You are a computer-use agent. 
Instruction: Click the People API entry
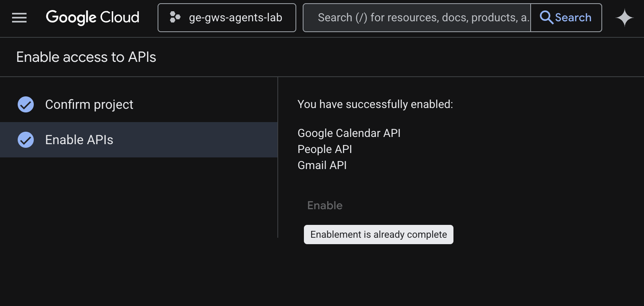(325, 149)
